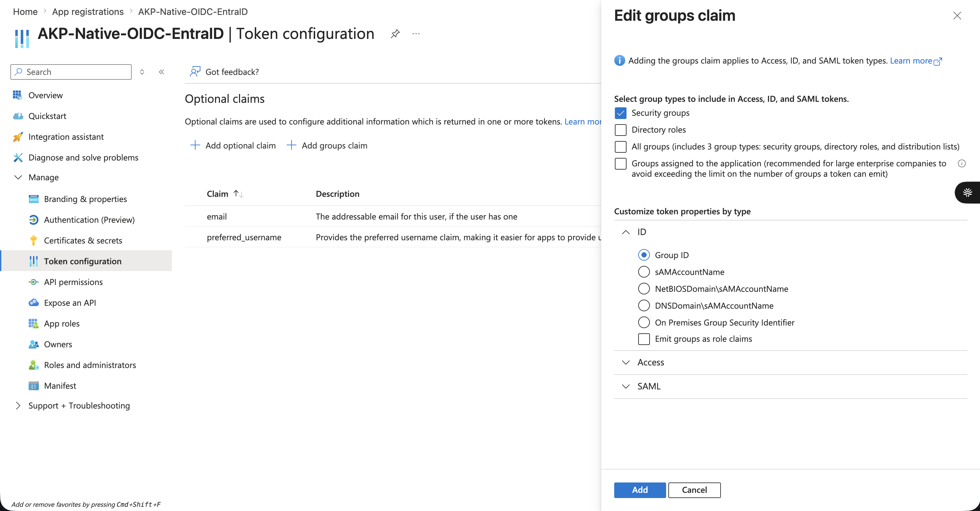Image resolution: width=980 pixels, height=511 pixels.
Task: Click the floating dark side-tab icon
Action: click(967, 193)
